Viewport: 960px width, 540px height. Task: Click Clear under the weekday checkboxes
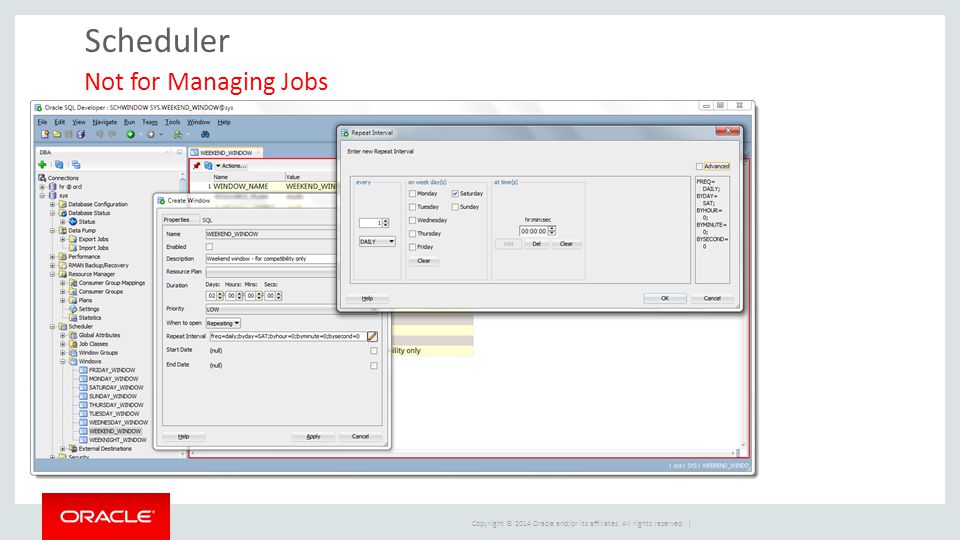click(424, 261)
